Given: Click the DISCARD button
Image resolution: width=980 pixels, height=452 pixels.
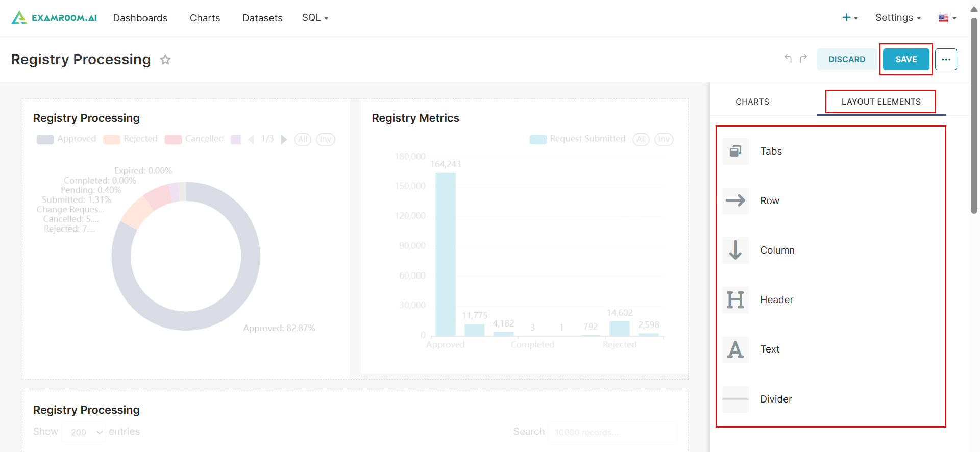Looking at the screenshot, I should pyautogui.click(x=847, y=60).
